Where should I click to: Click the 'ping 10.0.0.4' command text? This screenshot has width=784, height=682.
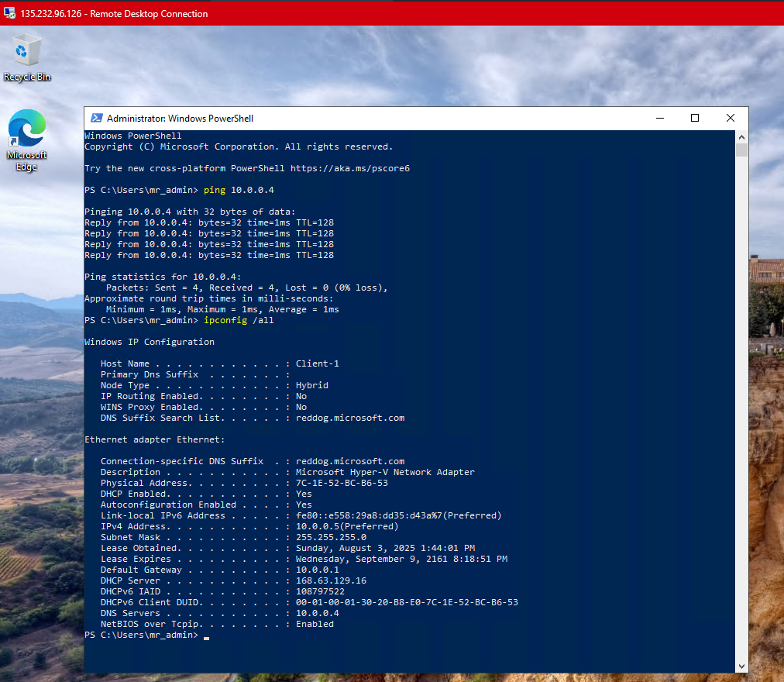tap(239, 190)
